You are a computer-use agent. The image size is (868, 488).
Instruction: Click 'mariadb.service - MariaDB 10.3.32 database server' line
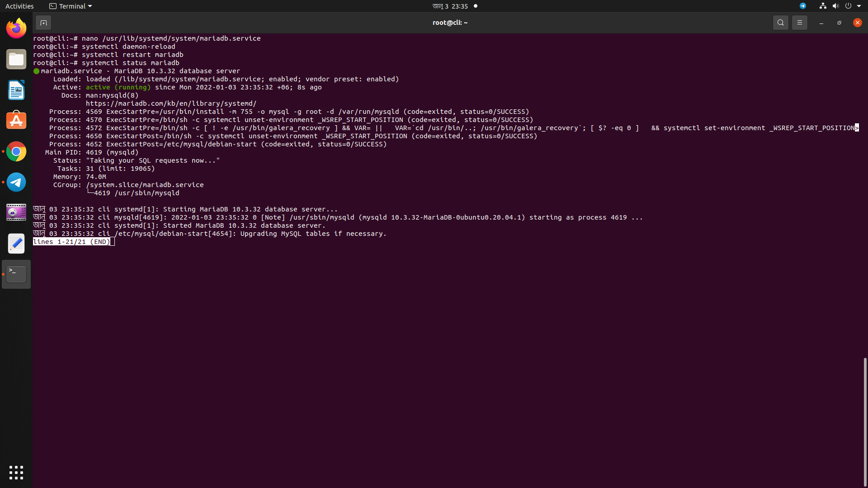tap(141, 71)
